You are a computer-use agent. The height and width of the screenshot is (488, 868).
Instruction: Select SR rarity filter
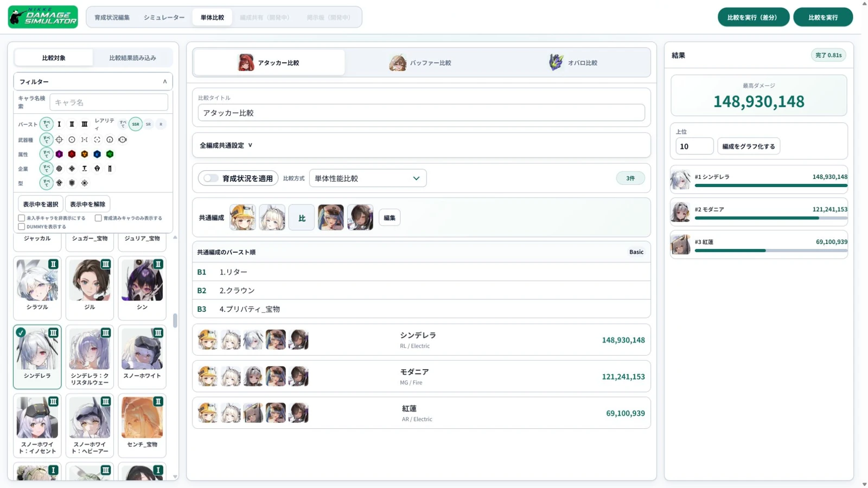[148, 124]
